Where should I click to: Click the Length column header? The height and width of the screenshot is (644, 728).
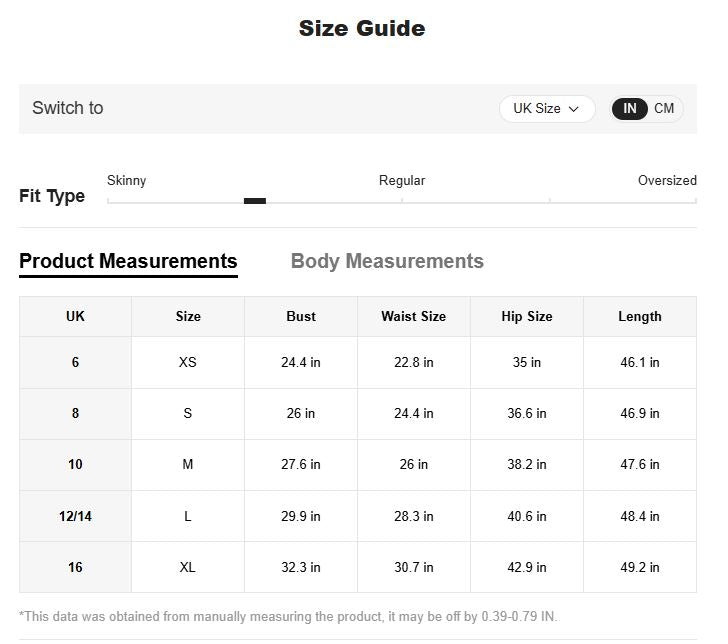pos(640,317)
